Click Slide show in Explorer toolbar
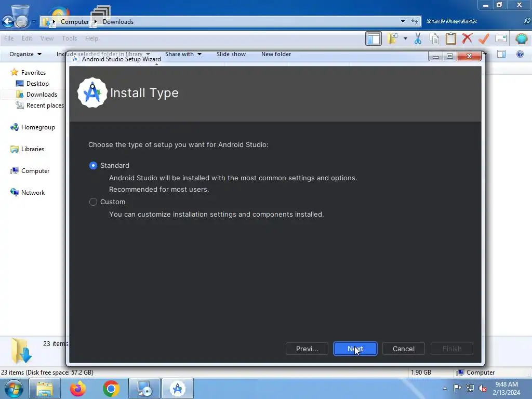Viewport: 532px width, 399px height. [231, 54]
